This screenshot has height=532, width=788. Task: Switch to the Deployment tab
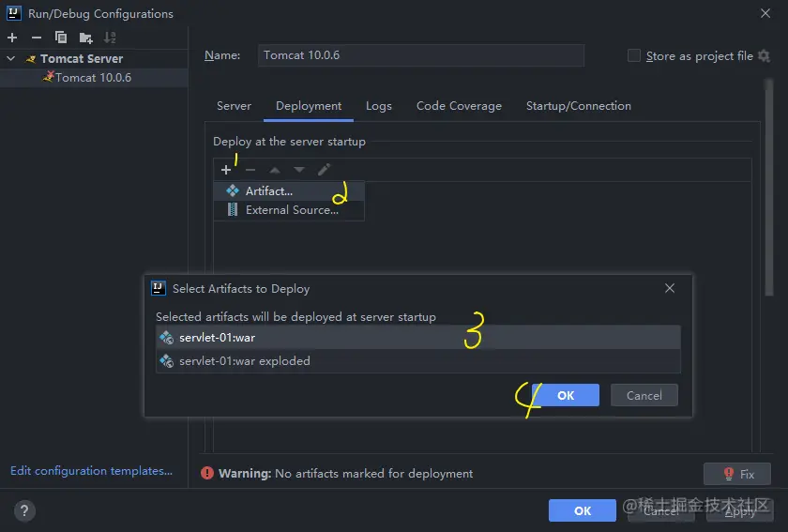tap(309, 106)
